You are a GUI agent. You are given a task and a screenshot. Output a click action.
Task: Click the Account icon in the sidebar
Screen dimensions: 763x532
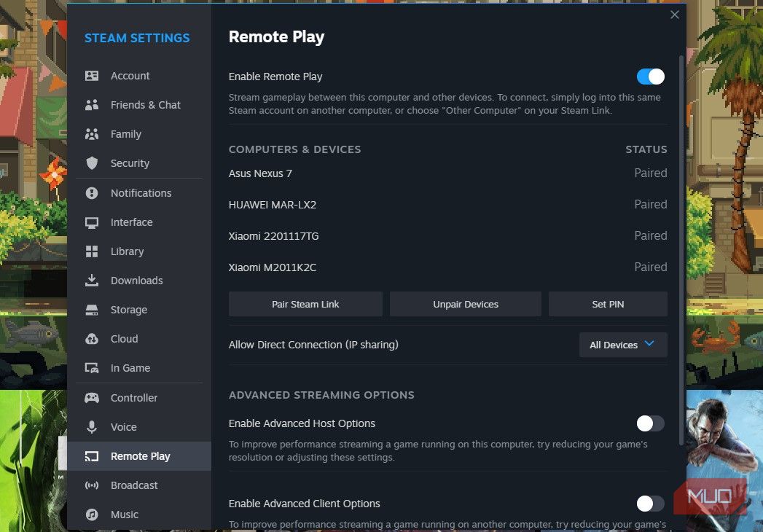pos(92,75)
